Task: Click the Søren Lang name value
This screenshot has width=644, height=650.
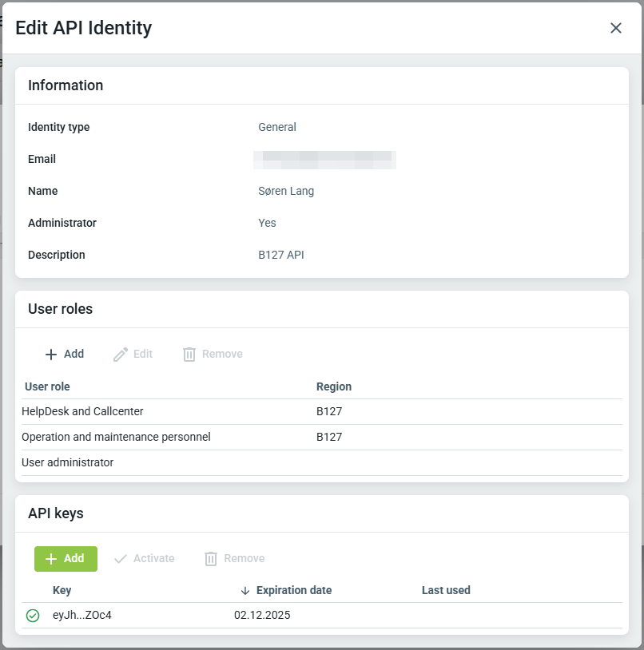Action: 286,192
